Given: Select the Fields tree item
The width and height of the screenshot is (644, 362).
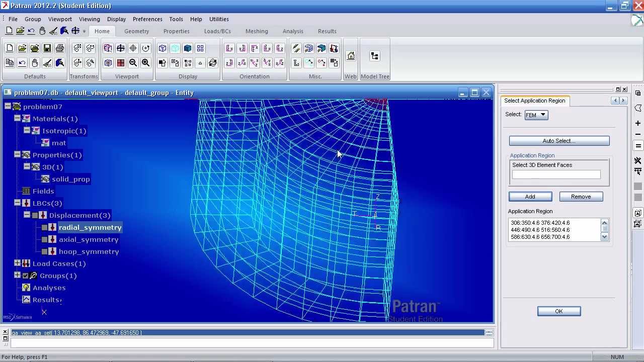Looking at the screenshot, I should [x=43, y=191].
